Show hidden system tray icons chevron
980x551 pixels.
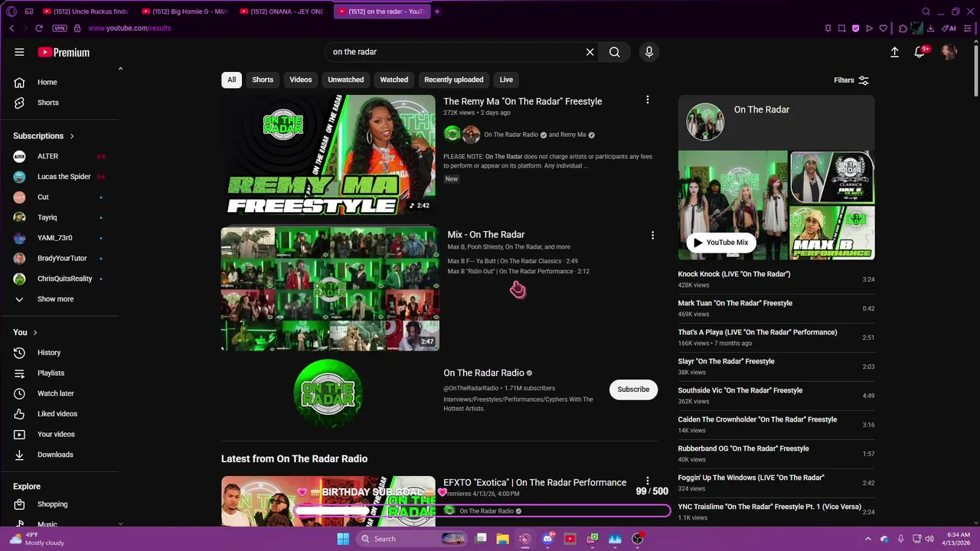[x=867, y=539]
